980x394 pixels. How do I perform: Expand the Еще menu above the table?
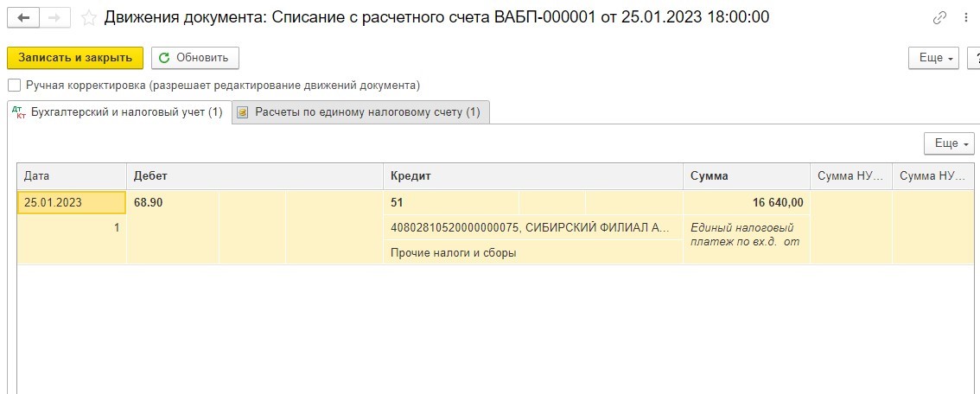pyautogui.click(x=949, y=143)
